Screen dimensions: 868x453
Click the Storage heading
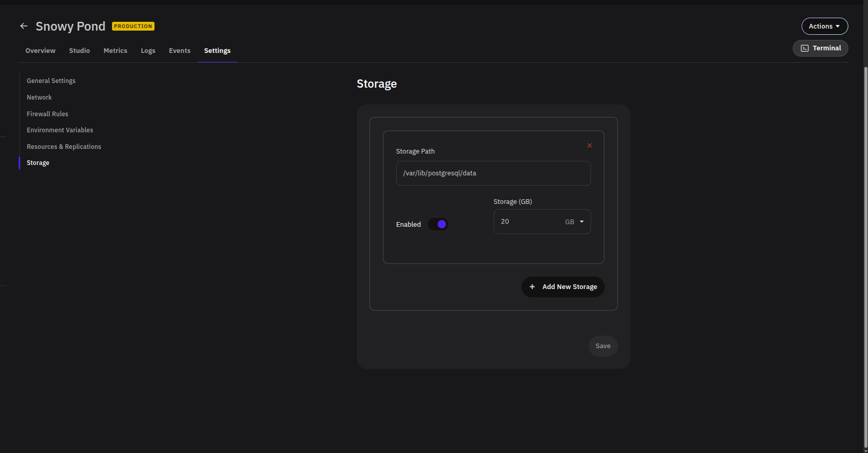(377, 84)
